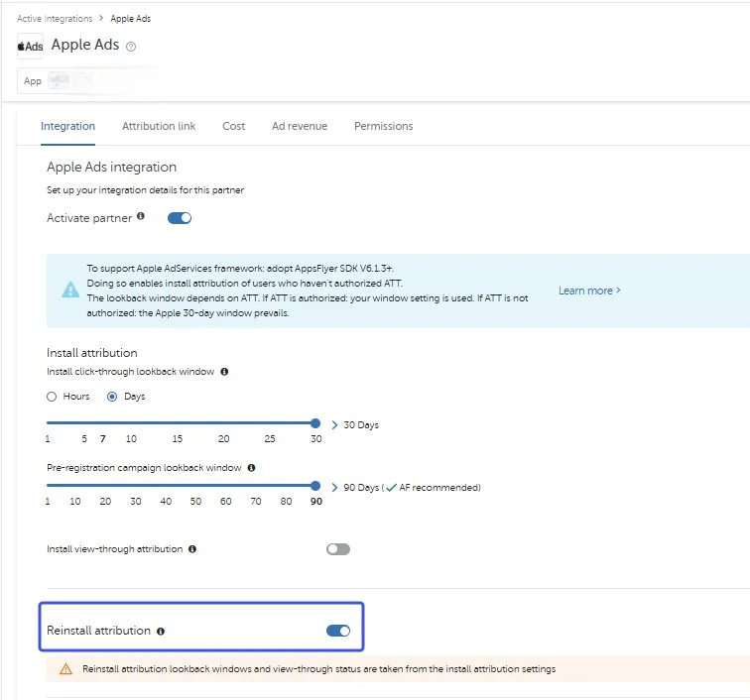
Task: Switch to the Integration tab
Action: pyautogui.click(x=67, y=126)
